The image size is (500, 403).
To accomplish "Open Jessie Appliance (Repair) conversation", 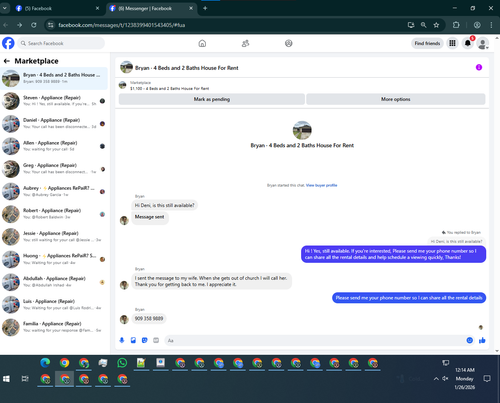I will 54,237.
